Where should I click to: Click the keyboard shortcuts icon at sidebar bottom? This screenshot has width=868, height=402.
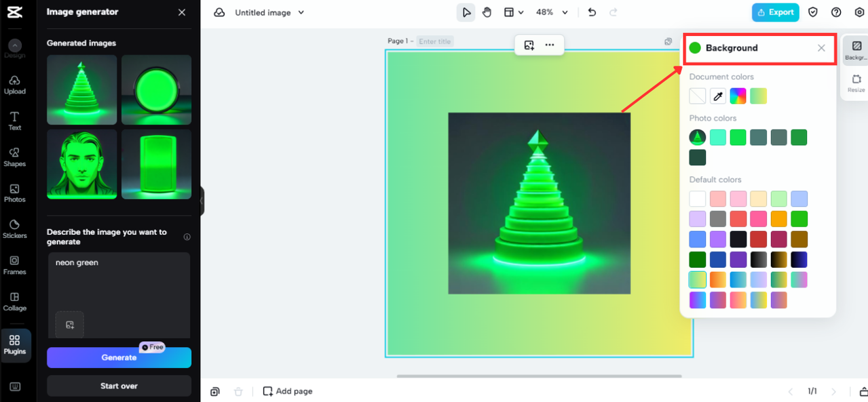point(15,387)
